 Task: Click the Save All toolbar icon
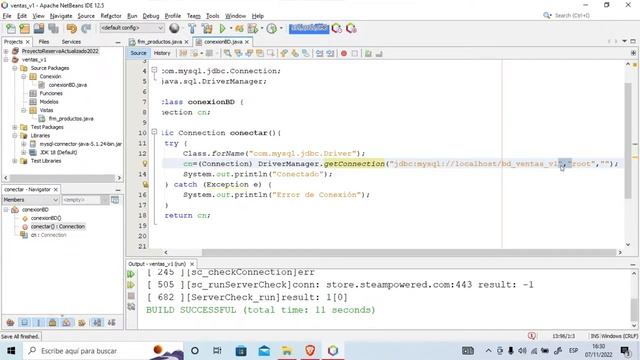pos(53,29)
